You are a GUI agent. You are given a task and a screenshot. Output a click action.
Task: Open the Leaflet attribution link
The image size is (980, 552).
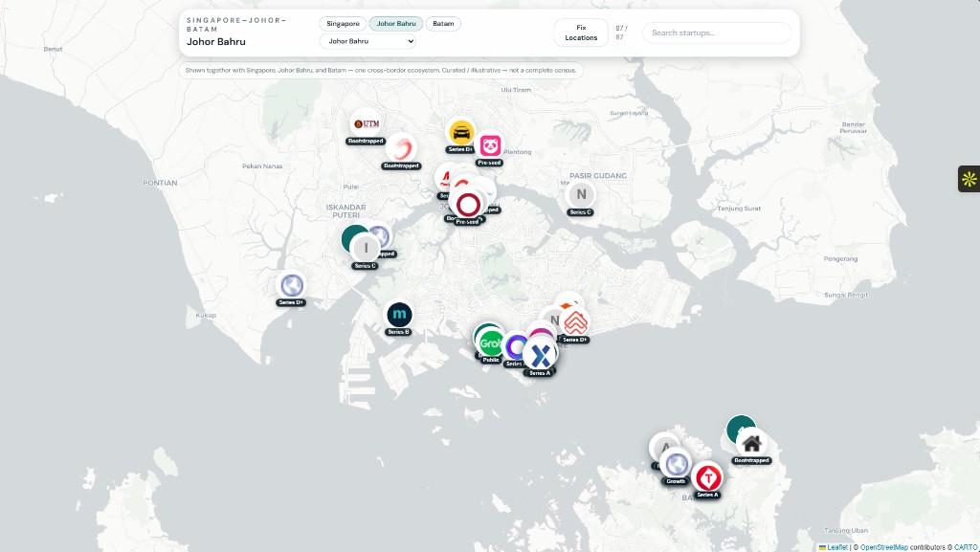[x=834, y=547]
